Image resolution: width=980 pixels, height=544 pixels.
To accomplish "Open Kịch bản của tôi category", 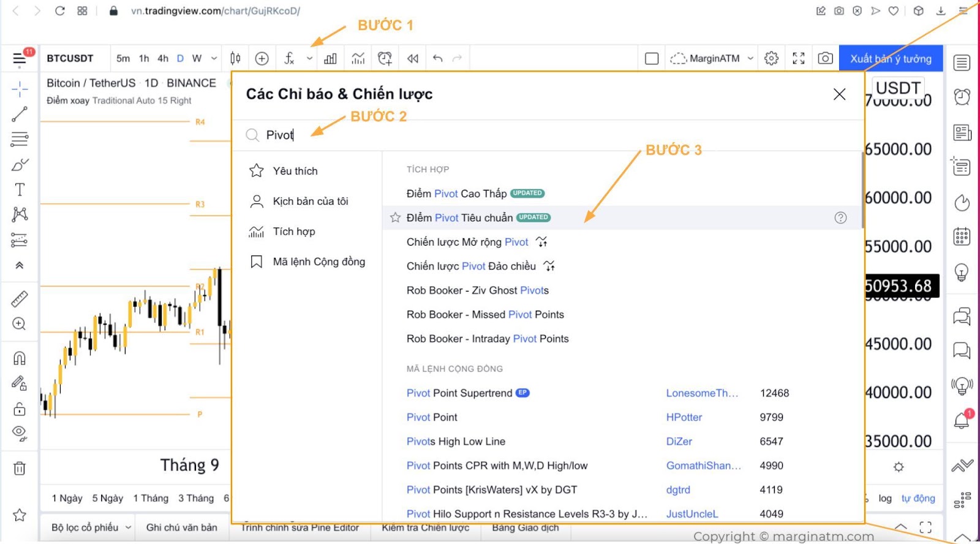I will click(x=299, y=201).
